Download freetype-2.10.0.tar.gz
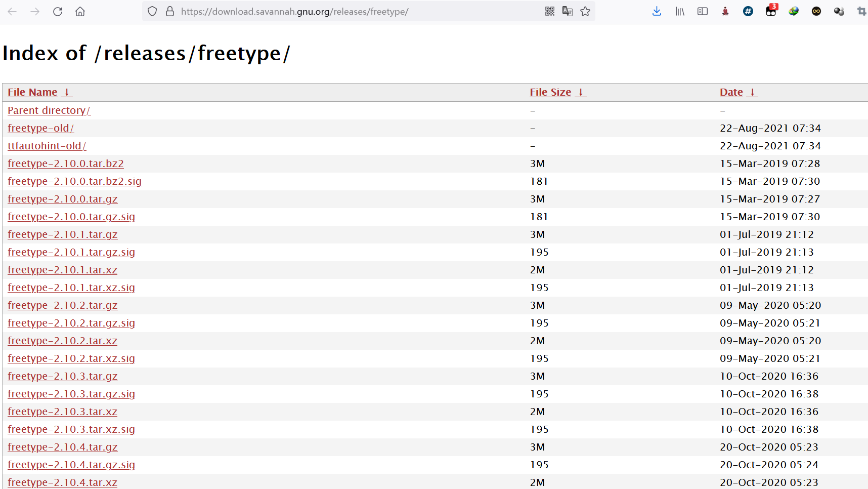The image size is (868, 489). point(63,199)
